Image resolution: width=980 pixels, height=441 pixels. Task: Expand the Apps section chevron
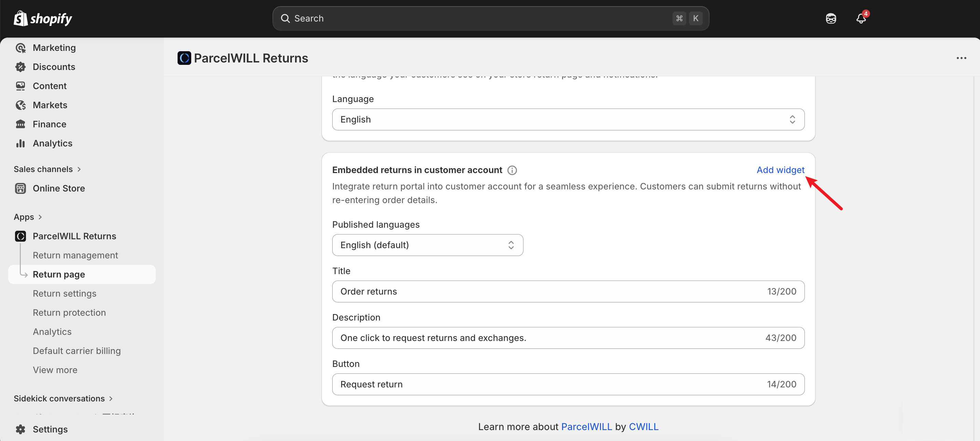[x=40, y=217]
